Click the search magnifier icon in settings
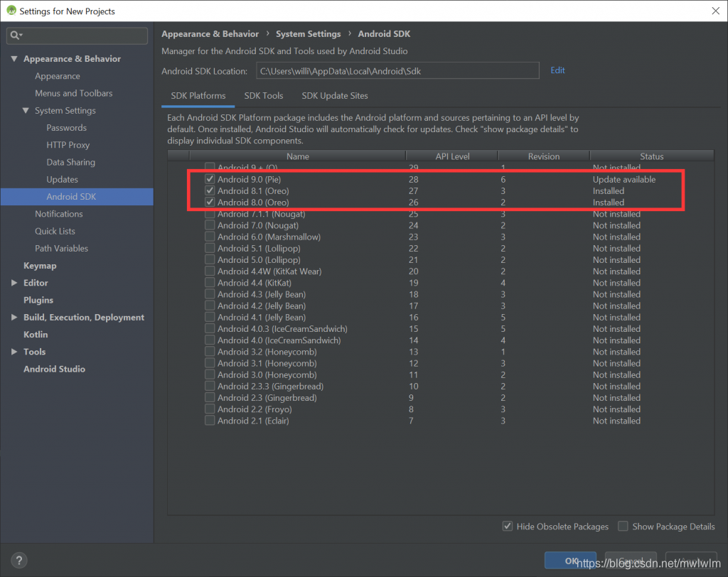The width and height of the screenshot is (728, 577). (x=14, y=36)
